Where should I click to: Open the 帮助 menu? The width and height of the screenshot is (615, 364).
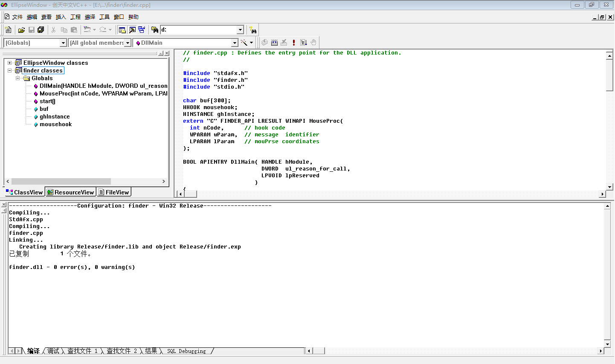[x=133, y=17]
